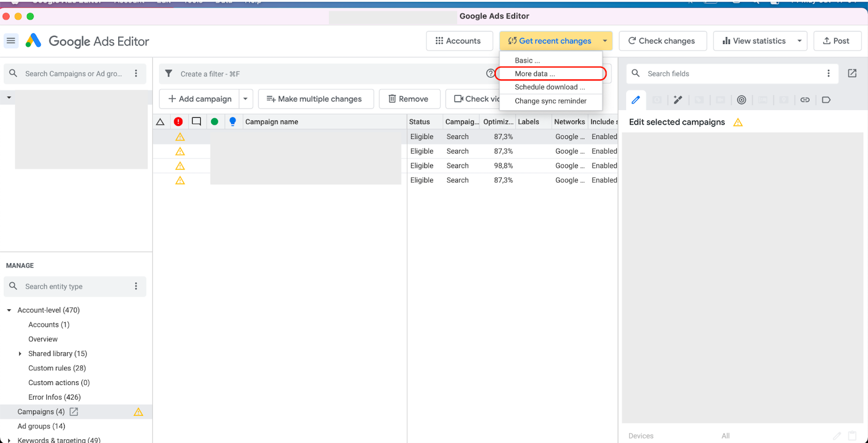Screen dimensions: 868x443
Task: Click the filter funnel icon
Action: click(x=169, y=73)
